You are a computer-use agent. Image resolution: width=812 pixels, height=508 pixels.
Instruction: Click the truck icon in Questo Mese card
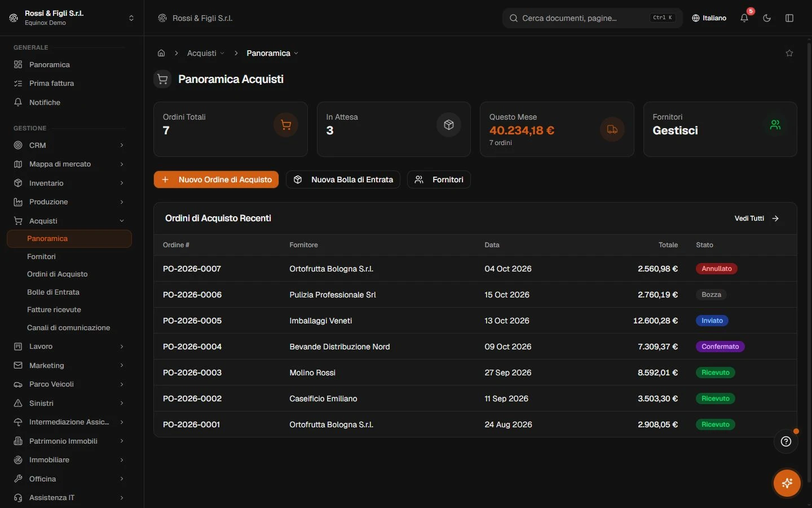[612, 129]
